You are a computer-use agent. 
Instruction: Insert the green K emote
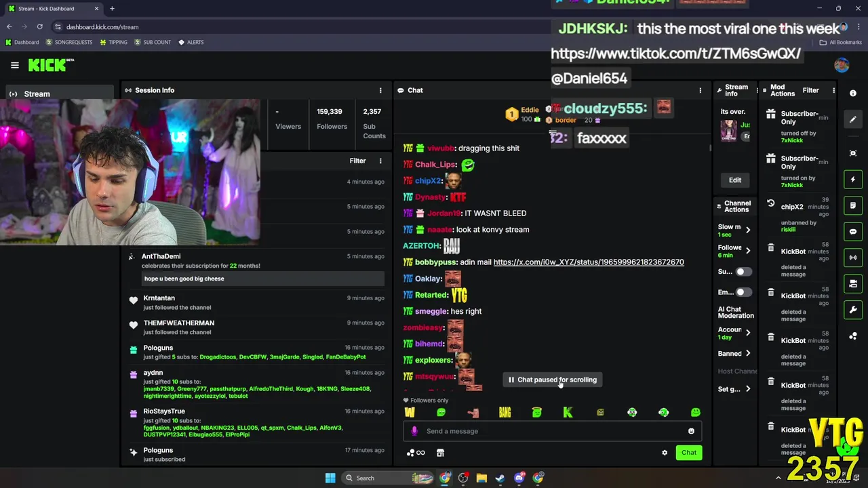click(568, 412)
